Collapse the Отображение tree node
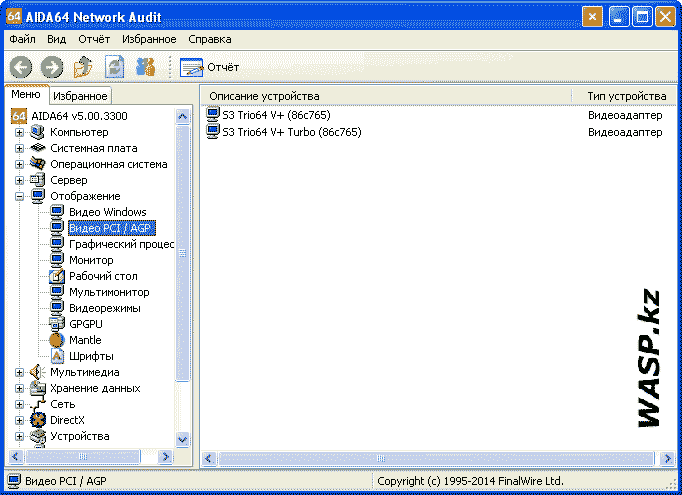The width and height of the screenshot is (682, 495). point(19,196)
